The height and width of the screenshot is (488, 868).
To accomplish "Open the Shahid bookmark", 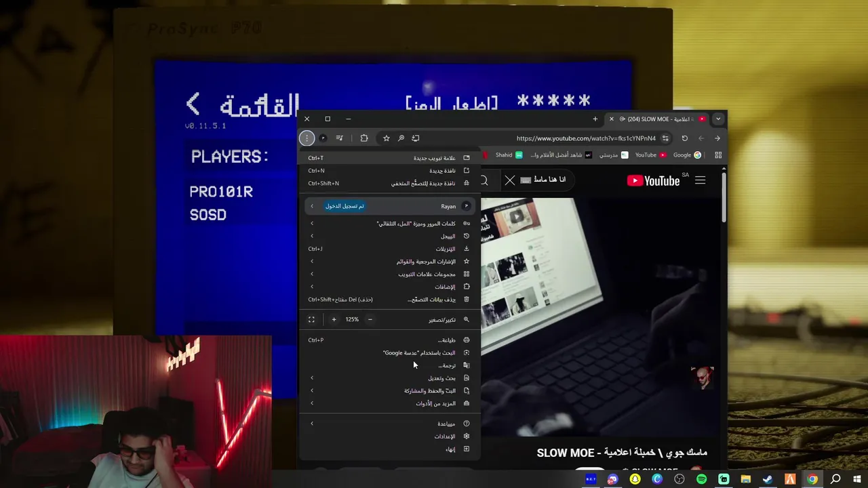I will (509, 155).
